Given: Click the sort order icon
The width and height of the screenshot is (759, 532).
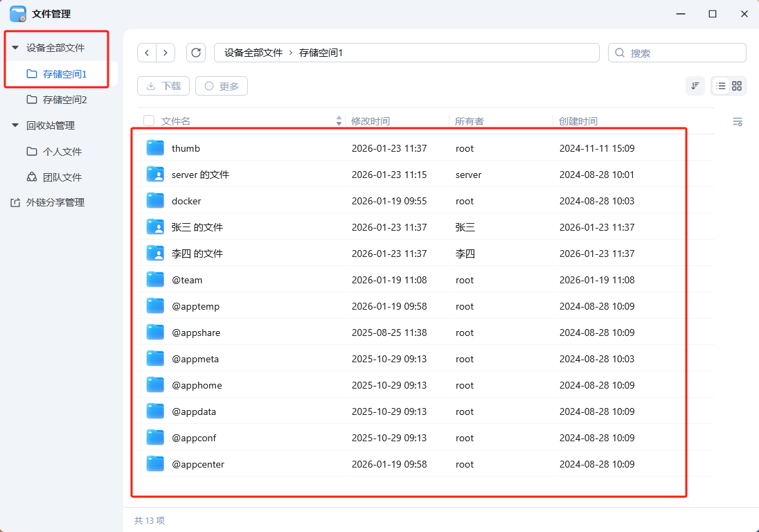Looking at the screenshot, I should tap(695, 86).
